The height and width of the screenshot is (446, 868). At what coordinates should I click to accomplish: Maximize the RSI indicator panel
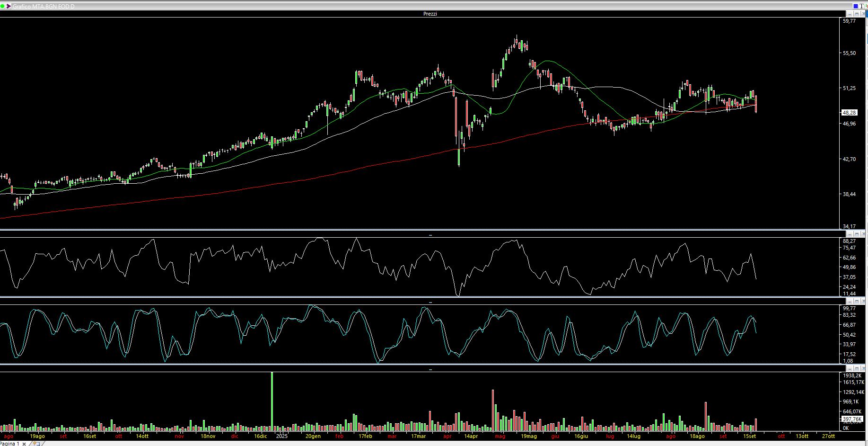856,234
